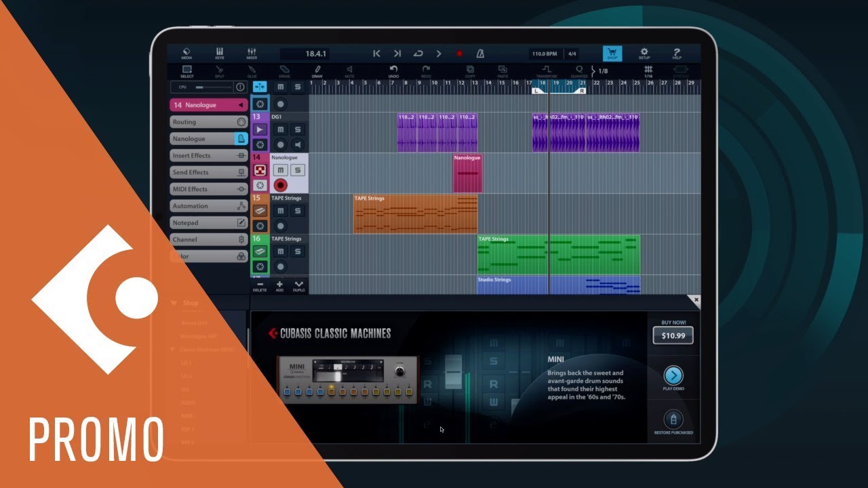Click the Stretch tool

pyautogui.click(x=680, y=70)
